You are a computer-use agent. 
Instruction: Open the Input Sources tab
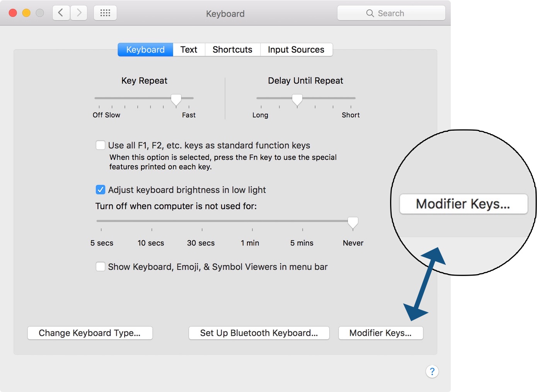click(x=296, y=49)
